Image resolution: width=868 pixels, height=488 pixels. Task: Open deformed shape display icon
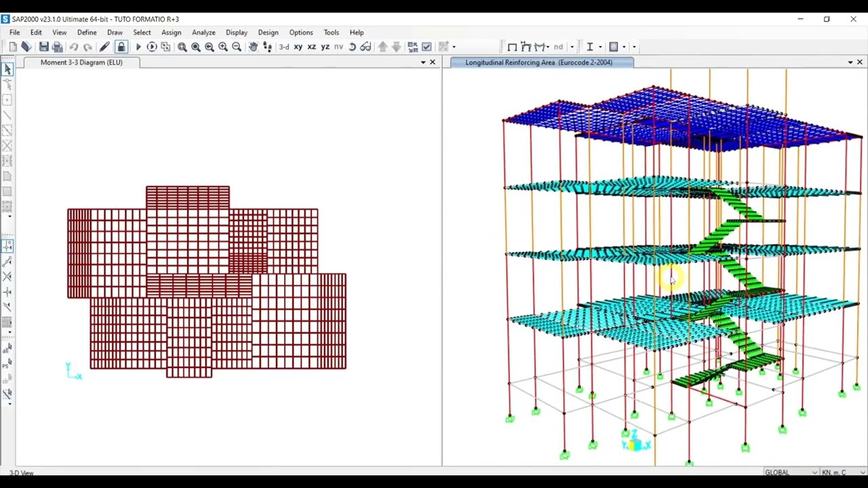click(x=526, y=47)
